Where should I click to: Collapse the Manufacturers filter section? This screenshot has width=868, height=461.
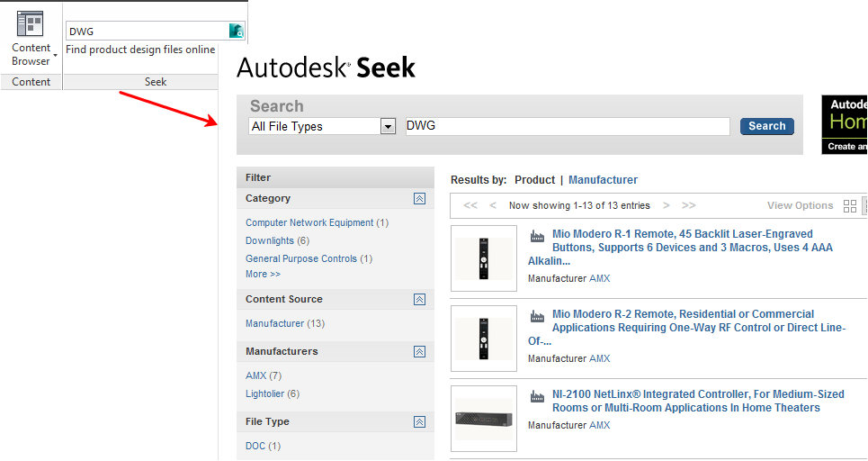pos(419,352)
